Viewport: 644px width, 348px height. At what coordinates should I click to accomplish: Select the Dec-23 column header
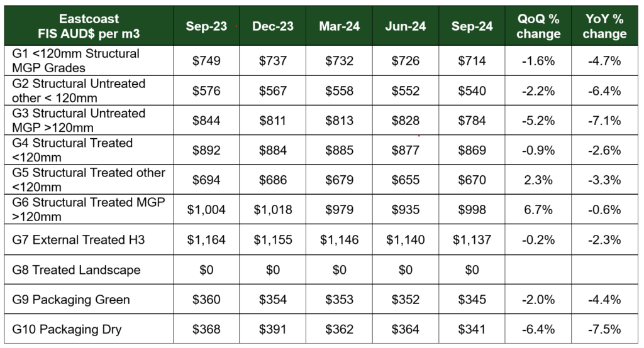[x=273, y=26]
